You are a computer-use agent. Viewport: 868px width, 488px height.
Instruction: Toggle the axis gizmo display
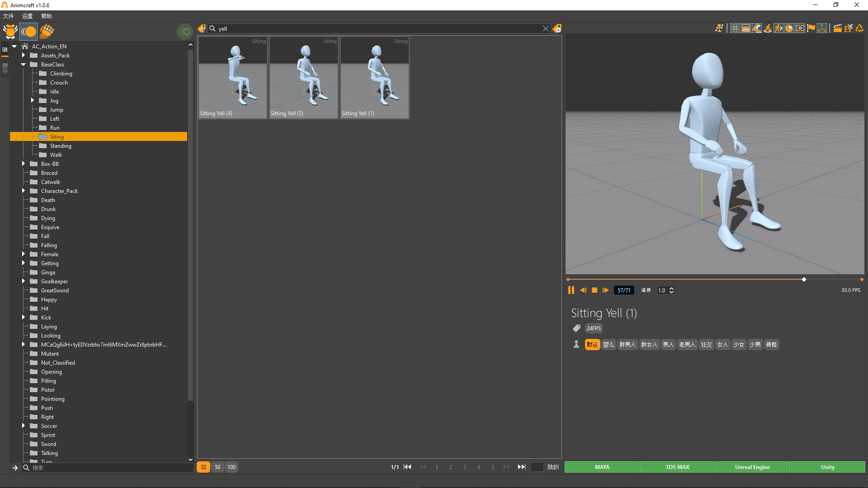pos(822,28)
